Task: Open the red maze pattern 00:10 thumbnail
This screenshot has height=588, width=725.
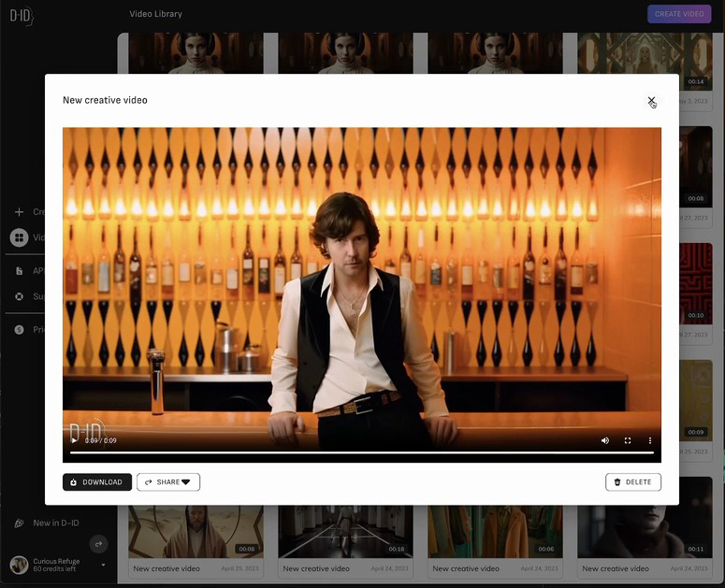Action: point(696,282)
